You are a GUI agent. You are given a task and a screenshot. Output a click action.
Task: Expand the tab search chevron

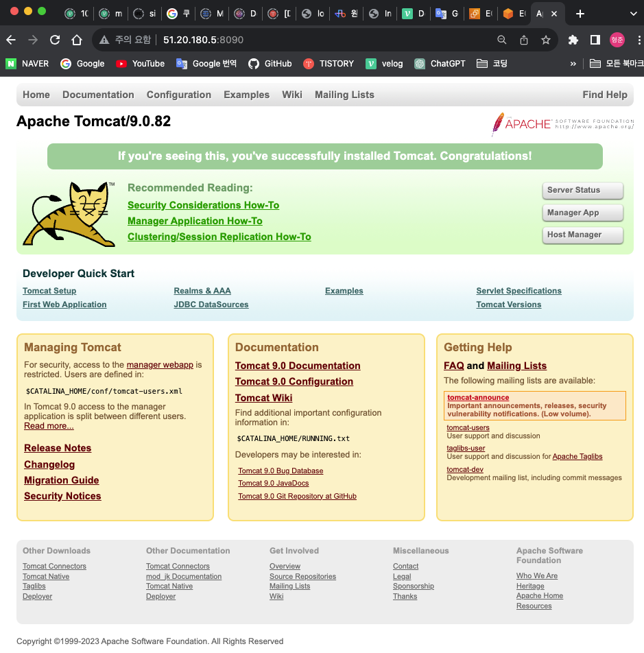point(633,14)
